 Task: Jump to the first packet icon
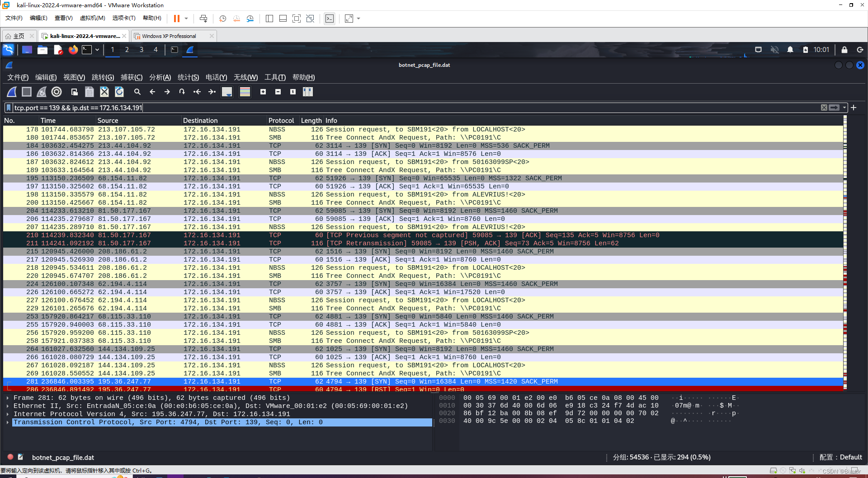click(197, 92)
